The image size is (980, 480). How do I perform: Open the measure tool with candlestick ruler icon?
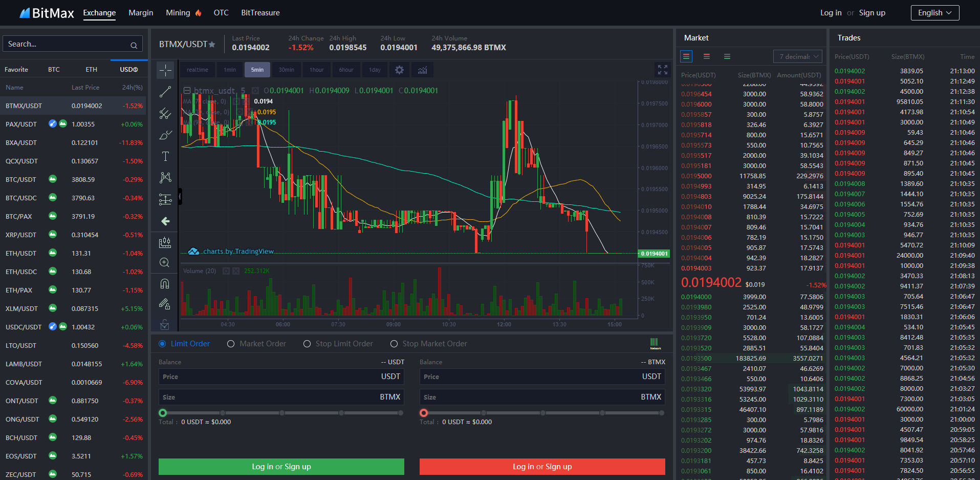165,242
